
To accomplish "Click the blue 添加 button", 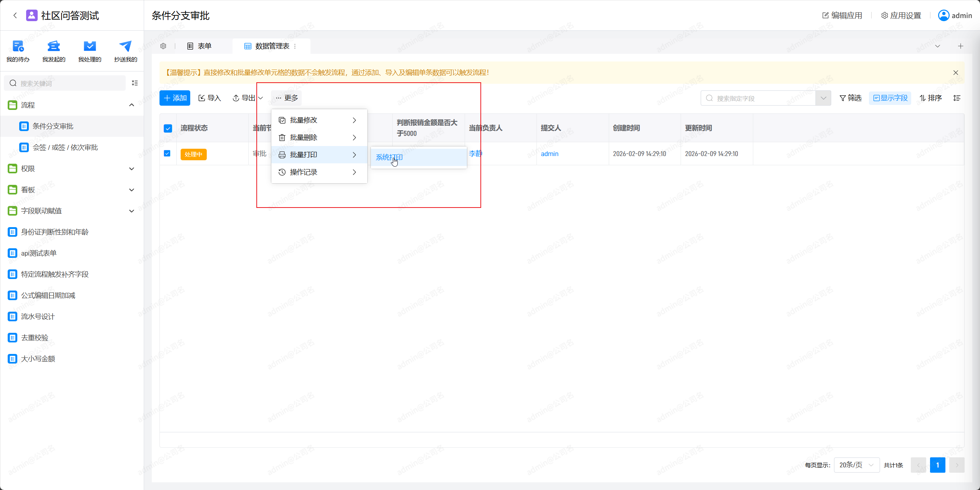I will (x=175, y=98).
